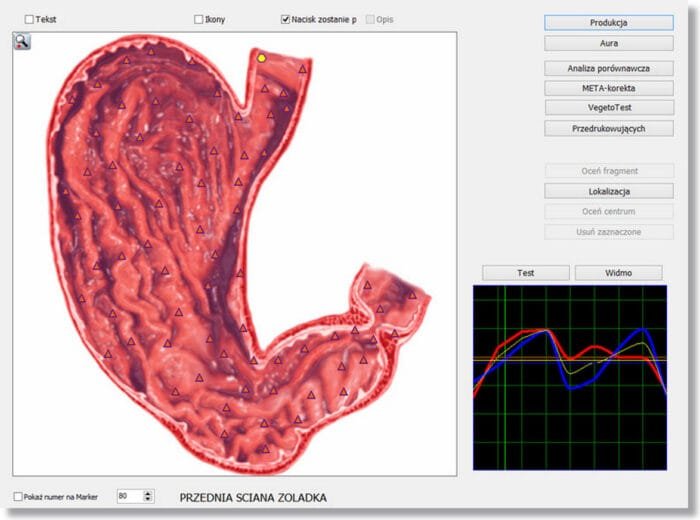Image resolution: width=700 pixels, height=520 pixels.
Task: Open the Produkcja section
Action: (609, 22)
